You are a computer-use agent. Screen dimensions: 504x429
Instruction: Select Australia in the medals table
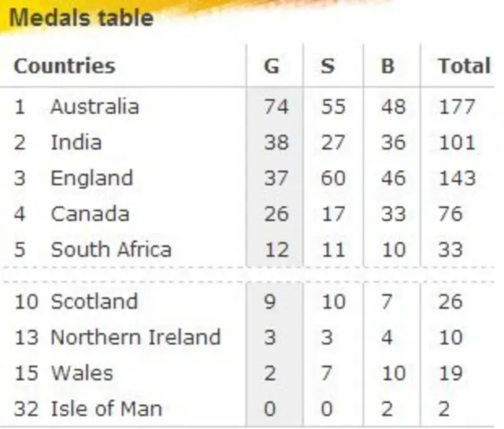(x=94, y=106)
